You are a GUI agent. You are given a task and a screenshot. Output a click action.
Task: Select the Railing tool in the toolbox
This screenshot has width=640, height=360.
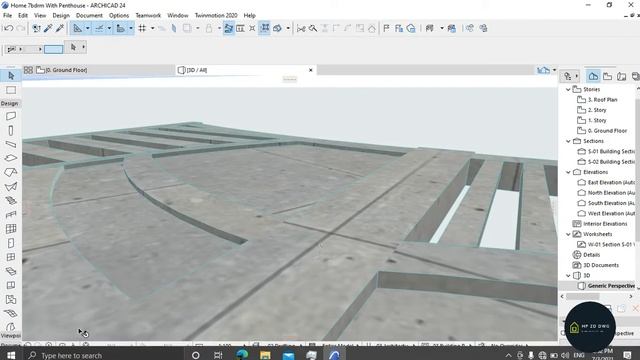coord(11,214)
